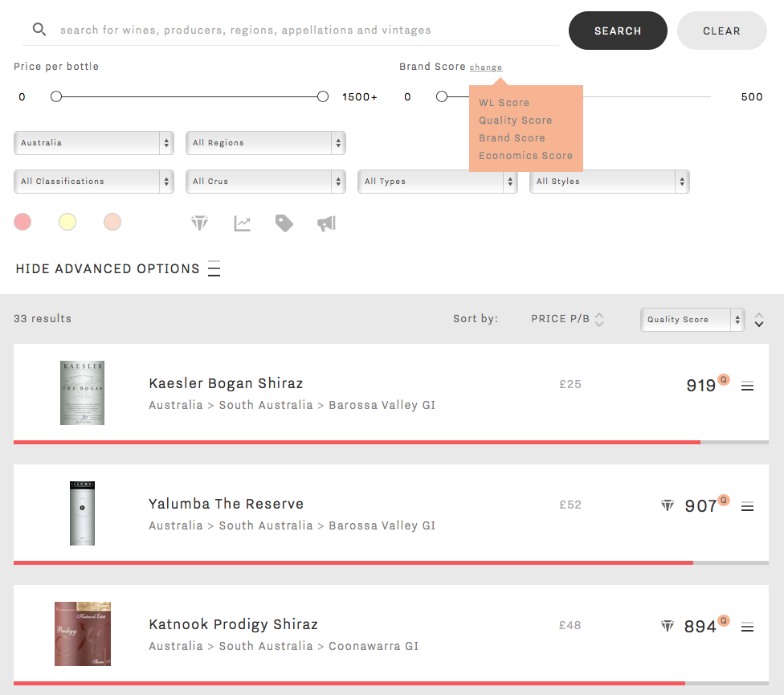Screen dimensions: 784x695
Task: Open the All Types dropdown
Action: (x=438, y=182)
